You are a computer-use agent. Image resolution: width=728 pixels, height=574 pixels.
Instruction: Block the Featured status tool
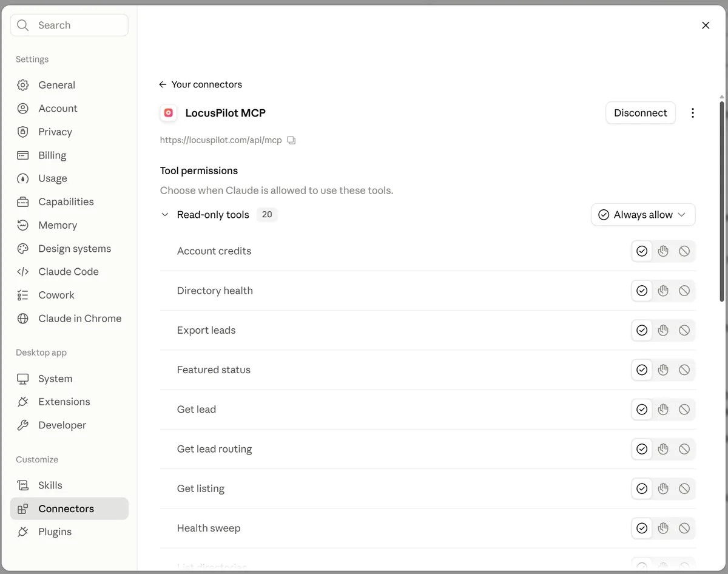click(684, 370)
